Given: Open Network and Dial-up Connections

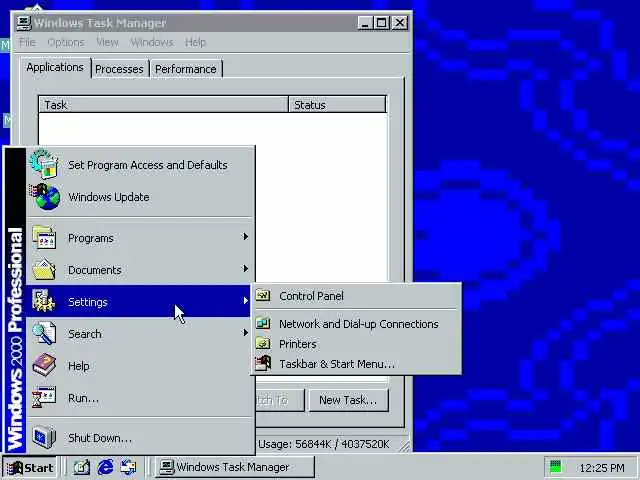Looking at the screenshot, I should click(x=356, y=324).
